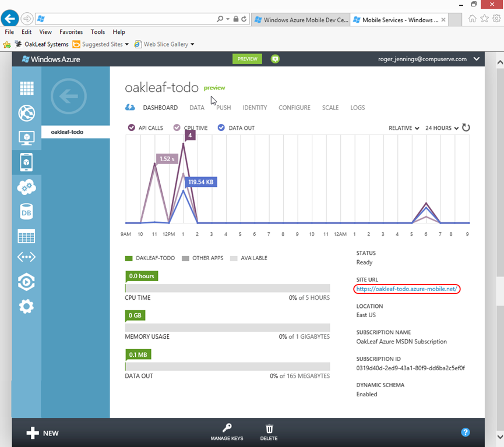
Task: Expand the Web Slice Gallery dropdown arrow
Action: [192, 44]
